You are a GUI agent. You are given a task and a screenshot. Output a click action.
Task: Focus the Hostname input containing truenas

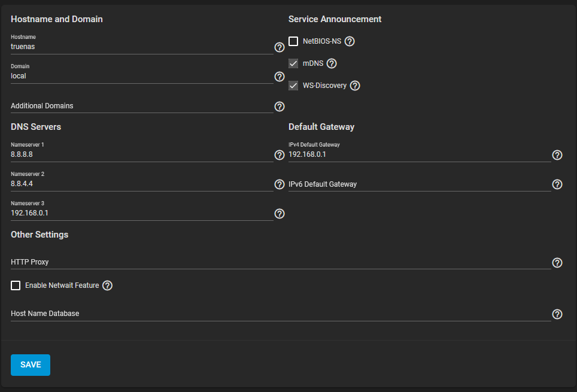tap(142, 47)
